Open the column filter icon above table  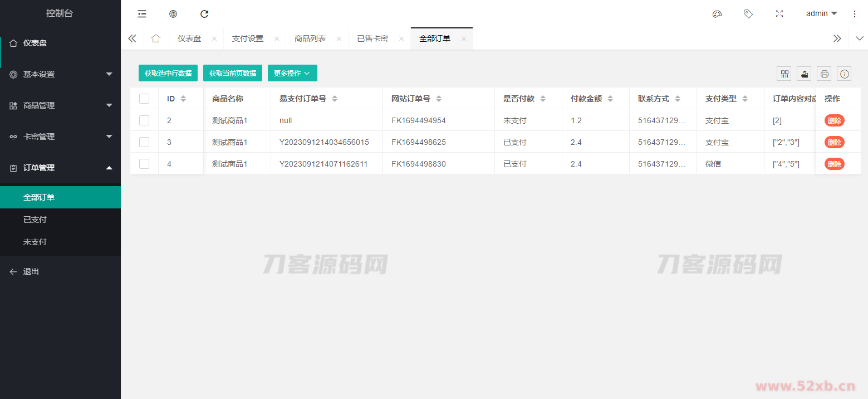(785, 74)
